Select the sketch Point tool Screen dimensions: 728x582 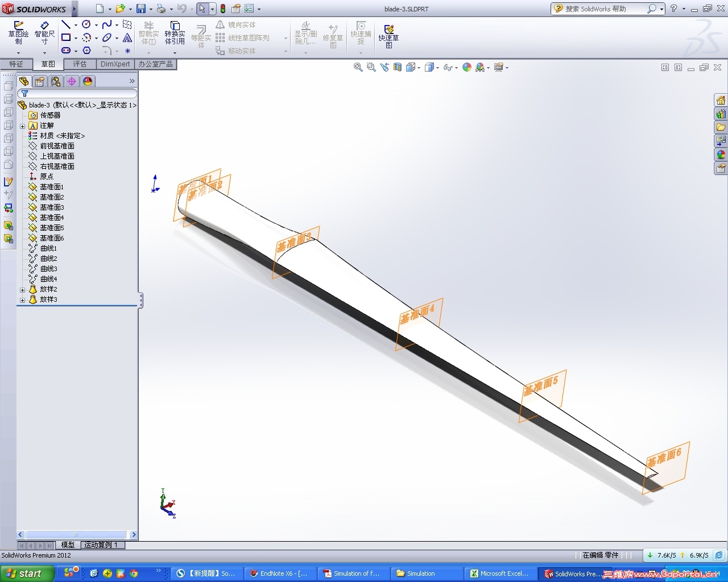click(127, 51)
